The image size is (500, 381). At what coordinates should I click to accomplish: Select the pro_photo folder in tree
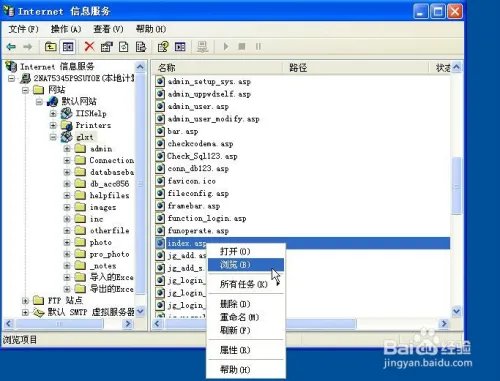tap(109, 254)
